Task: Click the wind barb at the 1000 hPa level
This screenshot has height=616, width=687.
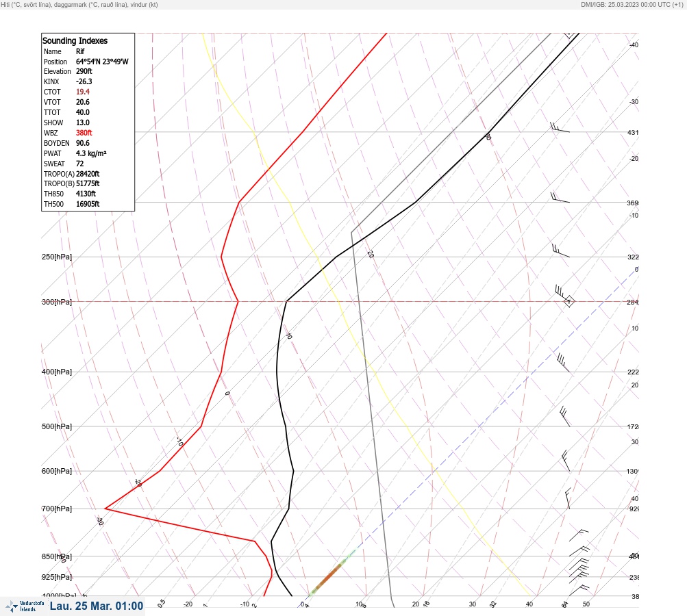Action: tap(579, 590)
